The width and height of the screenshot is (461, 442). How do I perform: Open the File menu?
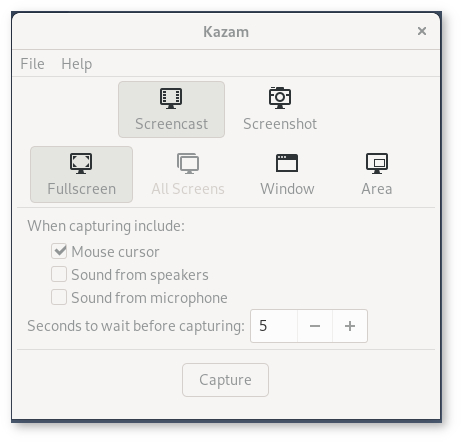tap(32, 64)
